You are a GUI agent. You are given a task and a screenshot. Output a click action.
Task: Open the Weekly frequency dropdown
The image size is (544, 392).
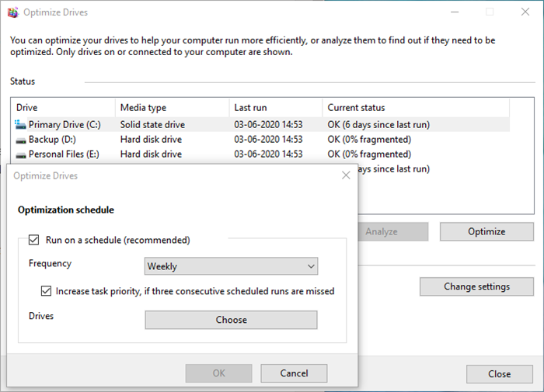tap(231, 266)
